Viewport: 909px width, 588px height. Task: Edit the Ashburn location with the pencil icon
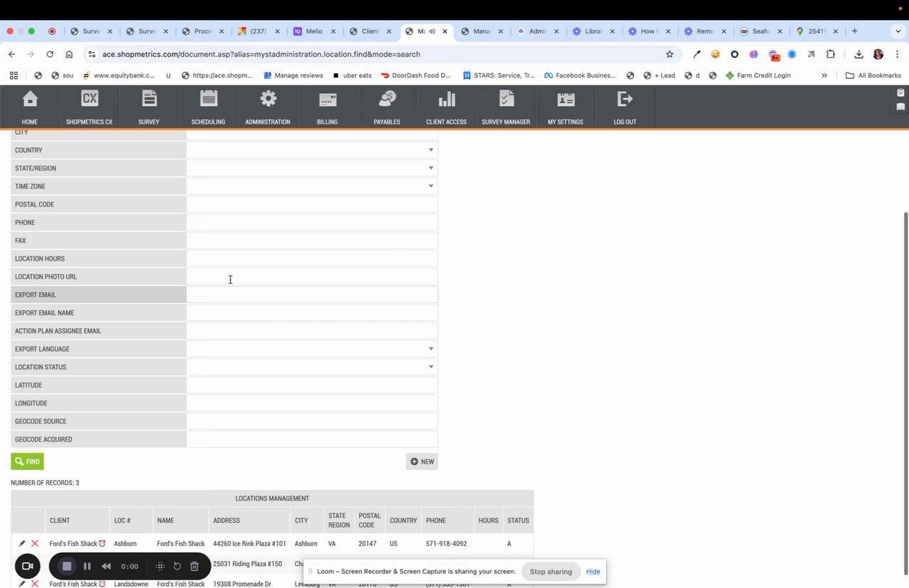click(x=22, y=544)
